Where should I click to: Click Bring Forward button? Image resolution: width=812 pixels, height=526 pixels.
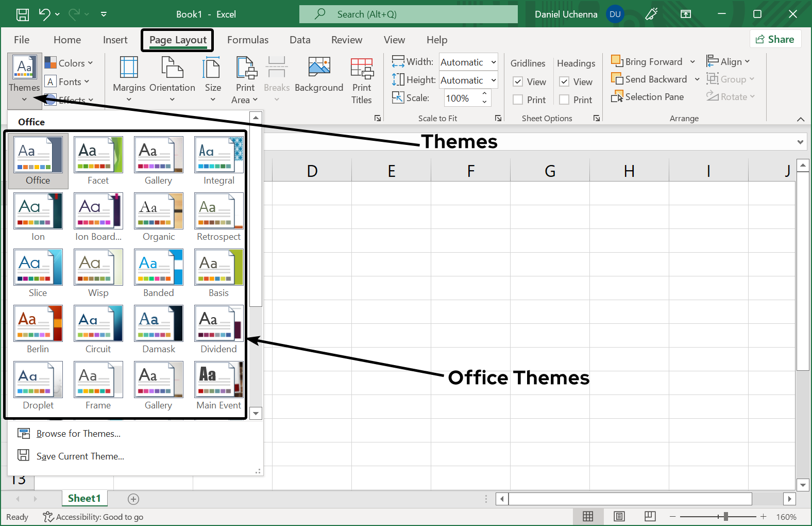point(647,61)
